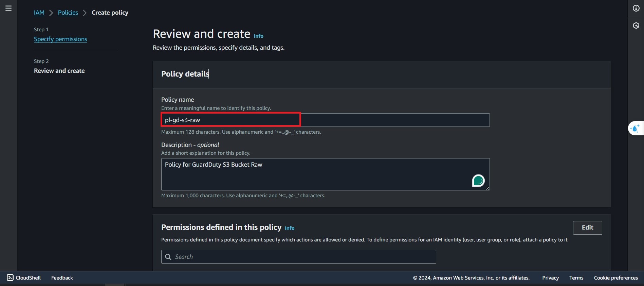The image size is (644, 286).
Task: Open Info next to Review and create heading
Action: pos(258,36)
